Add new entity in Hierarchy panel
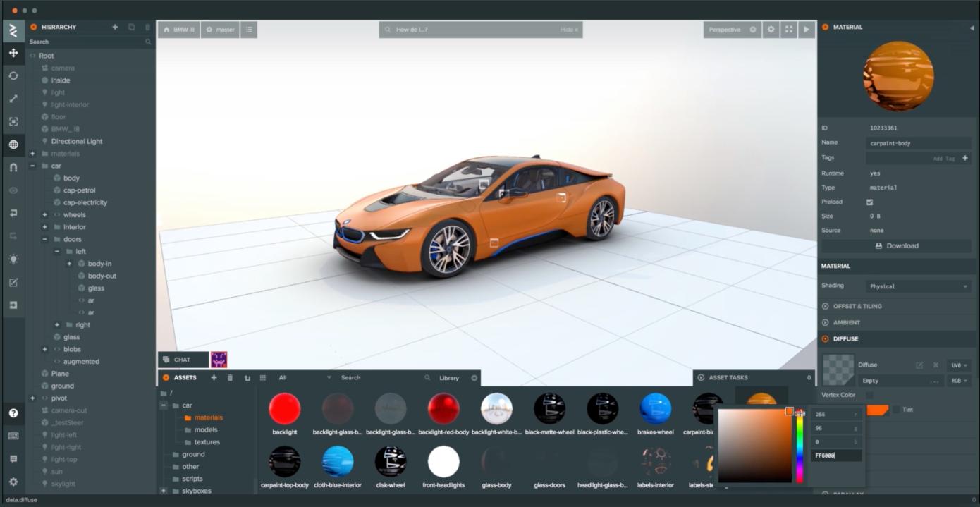This screenshot has height=507, width=980. click(115, 27)
